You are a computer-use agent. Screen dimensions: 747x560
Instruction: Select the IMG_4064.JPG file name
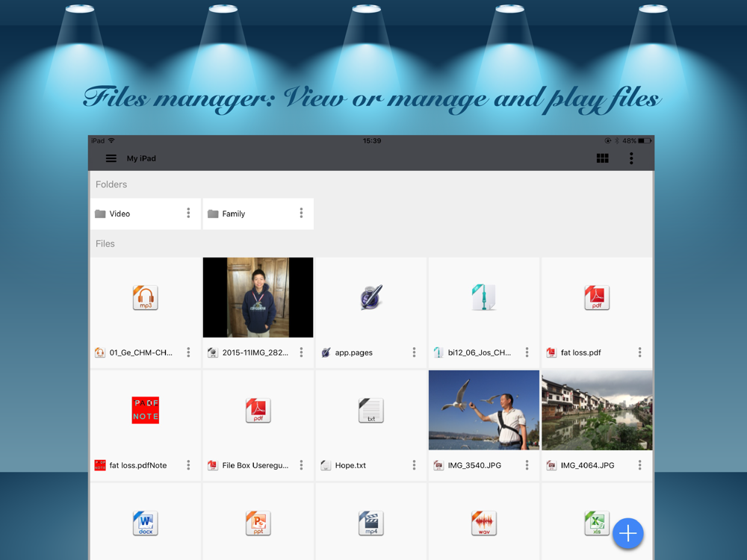point(587,466)
